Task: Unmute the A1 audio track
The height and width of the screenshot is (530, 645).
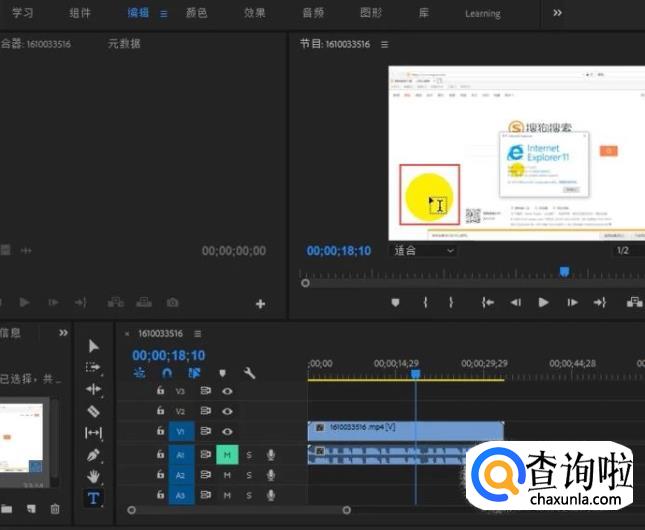Action: (x=227, y=455)
